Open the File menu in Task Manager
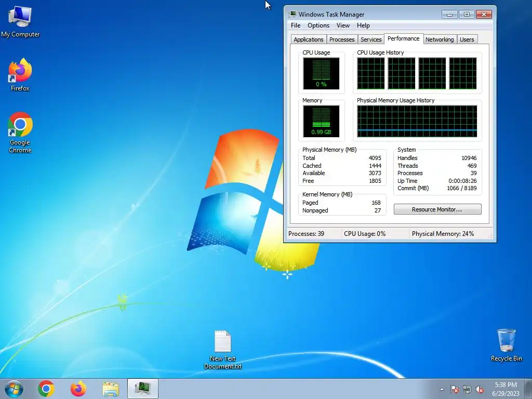 296,25
